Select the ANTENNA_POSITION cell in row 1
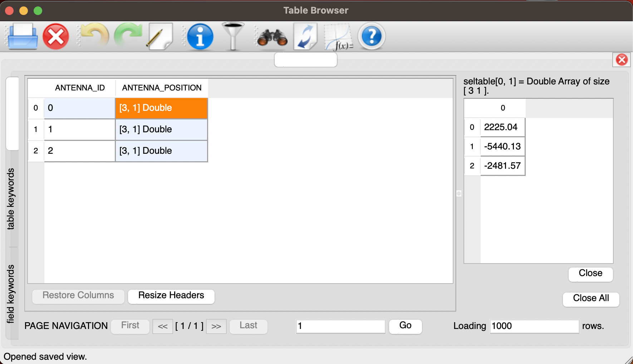Image resolution: width=633 pixels, height=364 pixels. point(161,129)
